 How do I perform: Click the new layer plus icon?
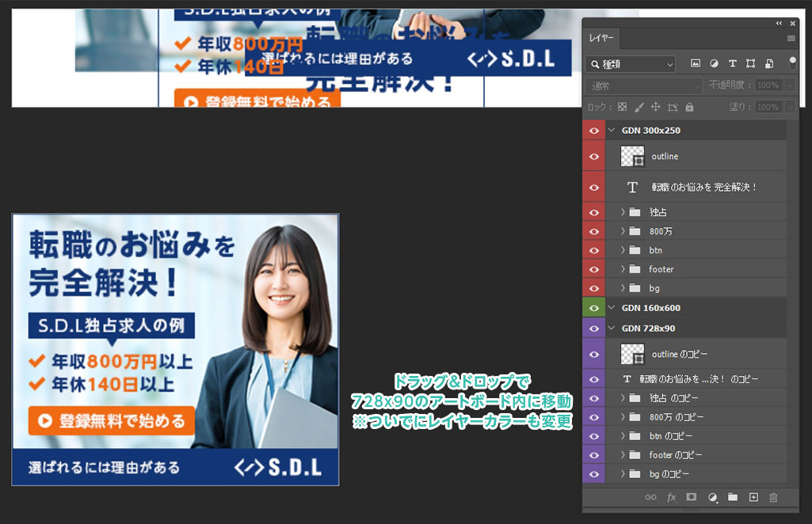click(753, 497)
